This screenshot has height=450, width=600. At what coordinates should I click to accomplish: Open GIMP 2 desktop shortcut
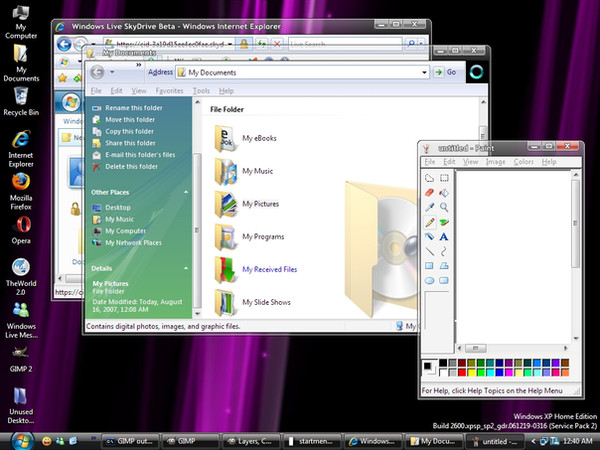(x=20, y=352)
